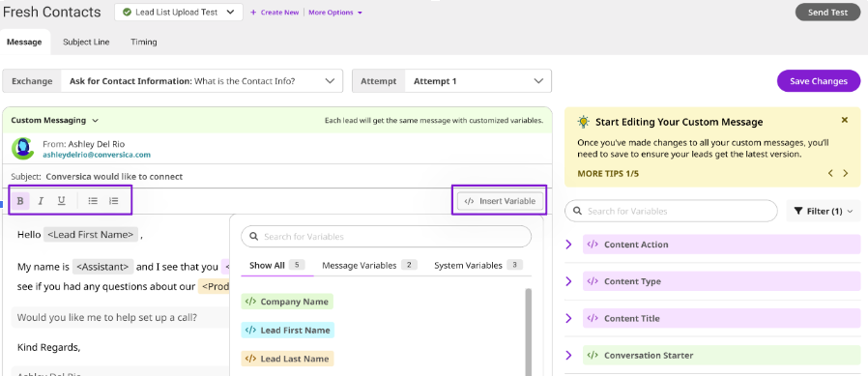Click the Create New link
Screen dimensions: 868x376
275,13
